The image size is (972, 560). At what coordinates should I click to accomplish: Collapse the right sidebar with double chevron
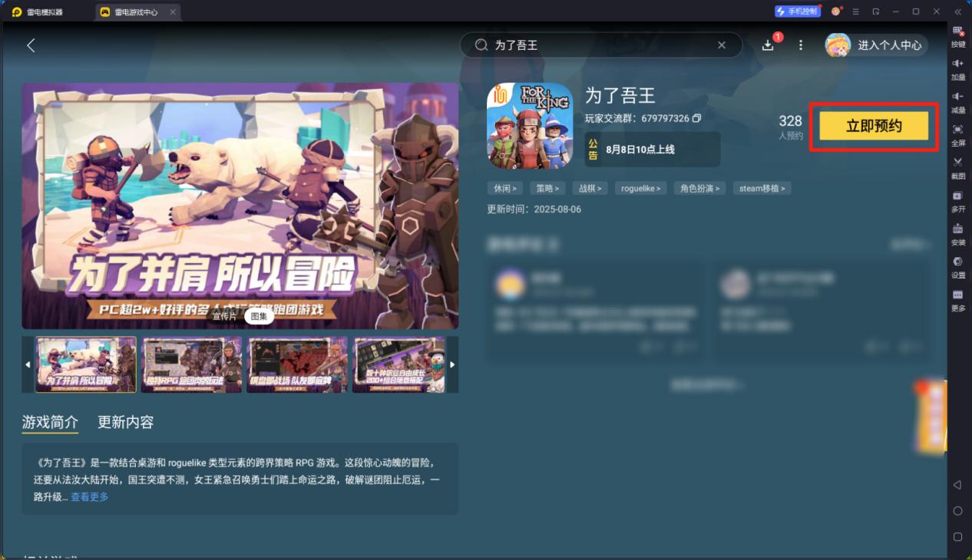pos(957,12)
